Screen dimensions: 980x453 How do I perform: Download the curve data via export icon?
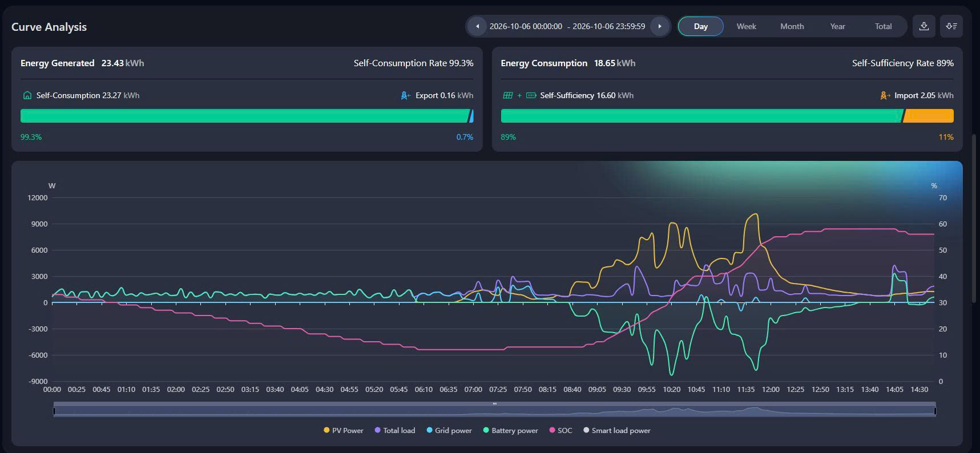coord(924,26)
